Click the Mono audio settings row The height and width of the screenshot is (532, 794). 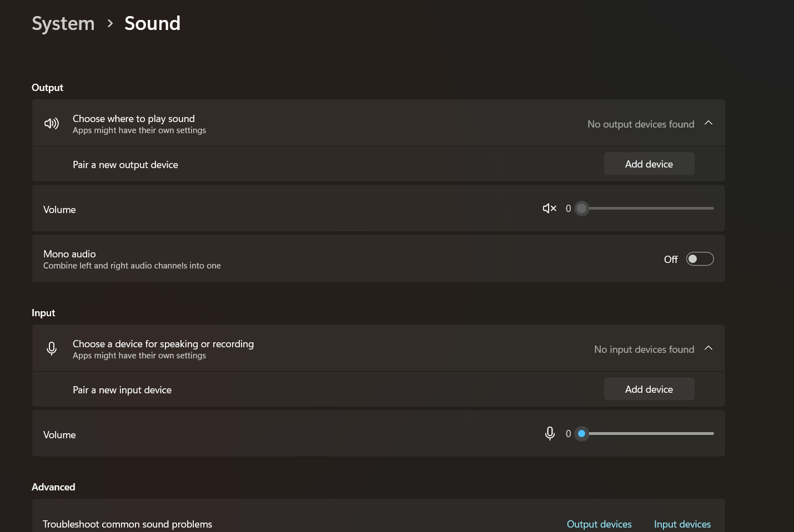[x=333, y=259]
